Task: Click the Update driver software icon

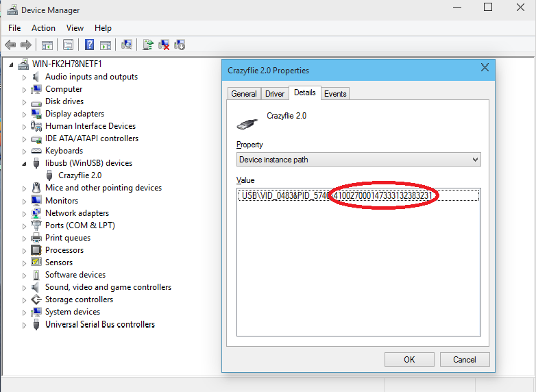Action: [147, 45]
